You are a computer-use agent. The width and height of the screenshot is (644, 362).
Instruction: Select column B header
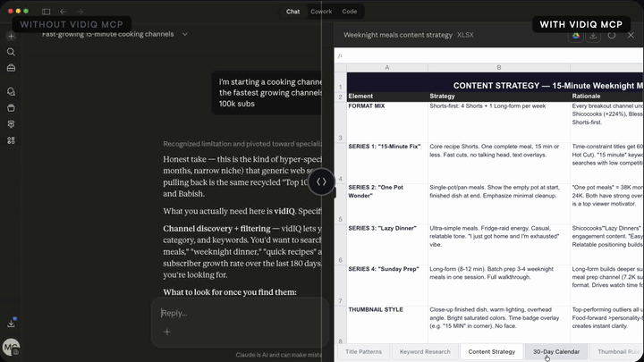pos(498,68)
